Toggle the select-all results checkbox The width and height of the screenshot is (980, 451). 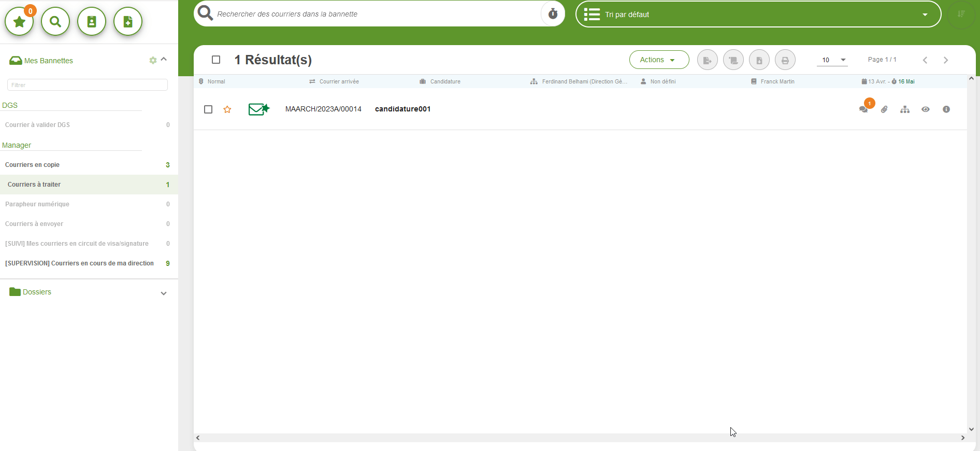216,60
